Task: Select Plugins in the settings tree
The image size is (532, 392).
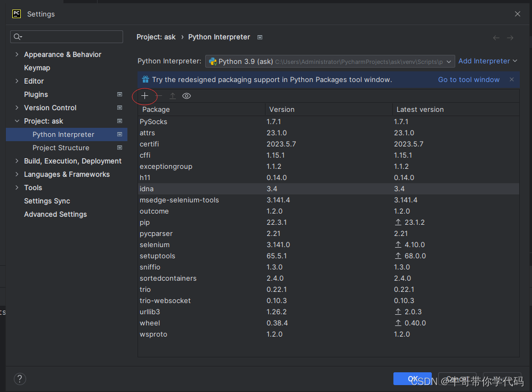Action: pos(36,94)
